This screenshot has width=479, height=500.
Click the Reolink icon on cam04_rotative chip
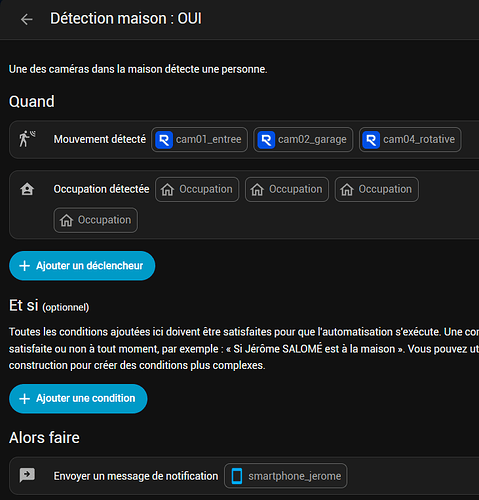pos(371,139)
